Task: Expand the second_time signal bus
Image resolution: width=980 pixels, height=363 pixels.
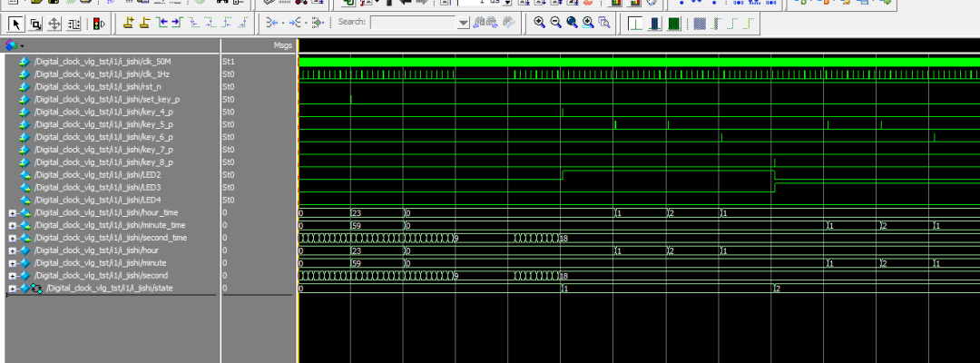Action: point(12,238)
